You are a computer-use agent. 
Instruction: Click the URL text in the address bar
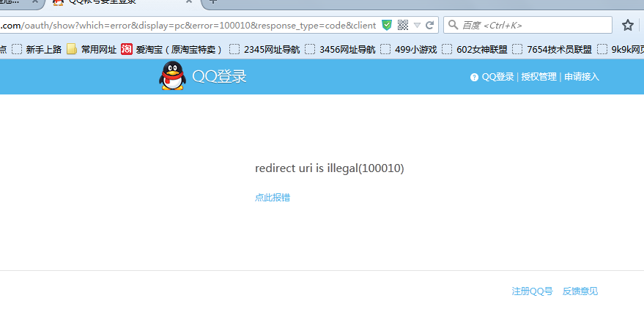(188, 26)
